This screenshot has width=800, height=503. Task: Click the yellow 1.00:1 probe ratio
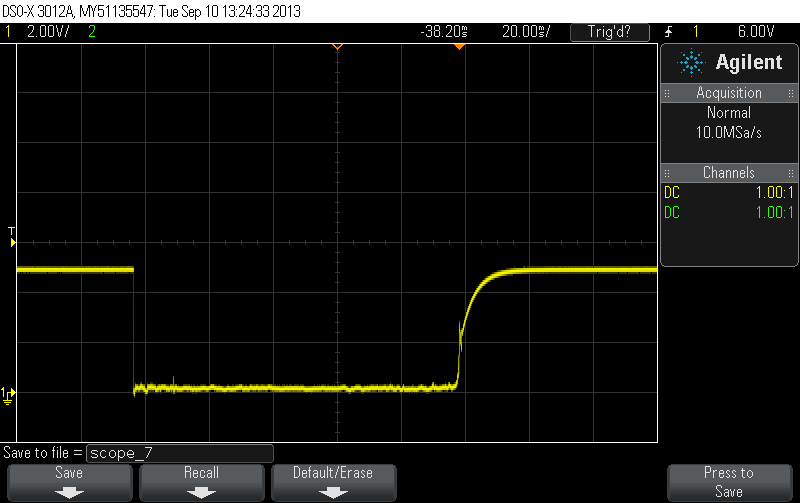pyautogui.click(x=774, y=193)
